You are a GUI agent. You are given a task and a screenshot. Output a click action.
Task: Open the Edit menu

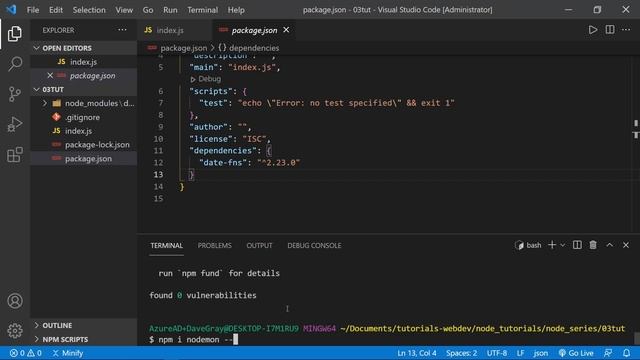tap(56, 10)
